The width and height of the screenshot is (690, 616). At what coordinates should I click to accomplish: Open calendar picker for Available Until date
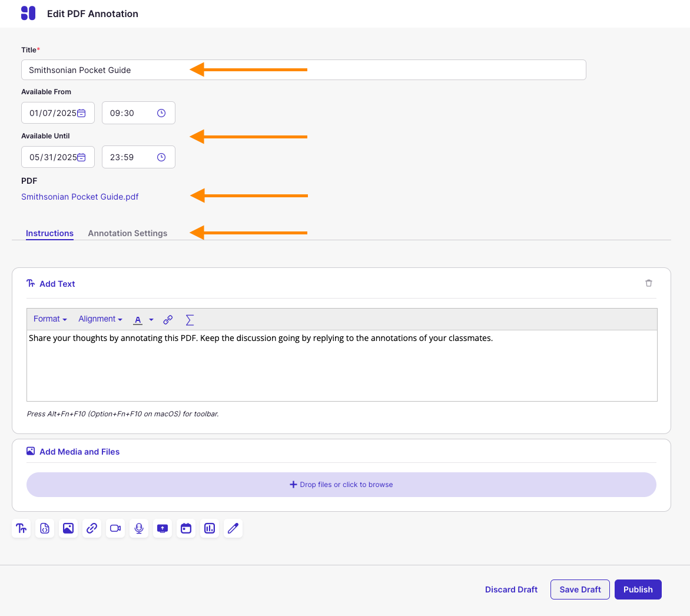(x=82, y=157)
